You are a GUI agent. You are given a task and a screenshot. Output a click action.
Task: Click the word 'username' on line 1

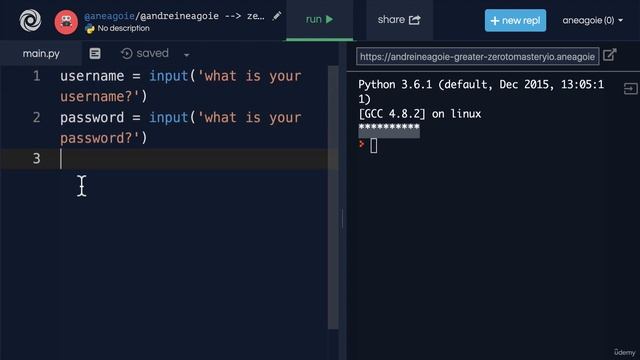click(x=92, y=76)
